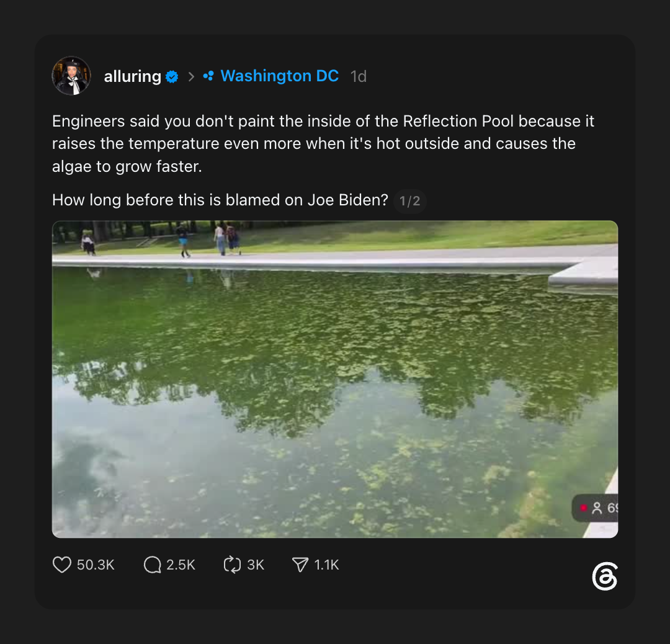The image size is (670, 644).
Task: Click the post text about Reflection Pool
Action: (x=323, y=143)
